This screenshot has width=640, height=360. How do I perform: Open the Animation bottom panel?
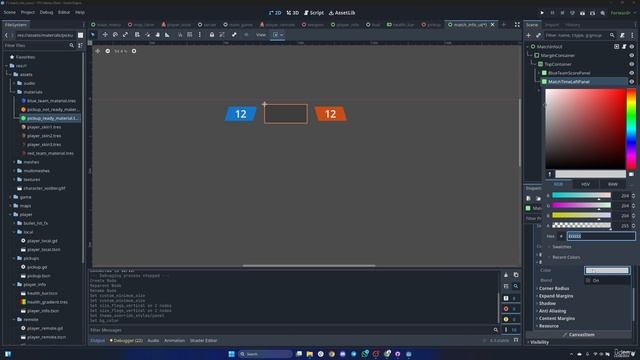[174, 340]
